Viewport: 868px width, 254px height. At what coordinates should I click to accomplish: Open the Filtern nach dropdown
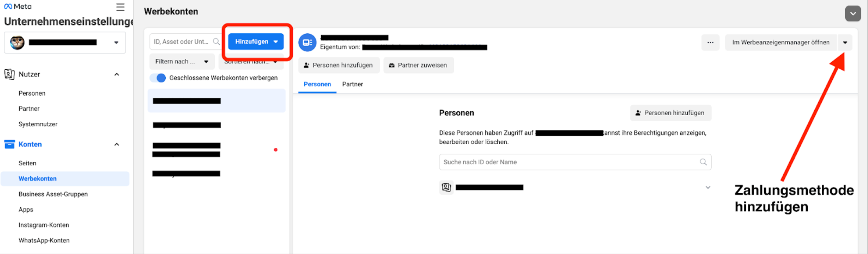(x=182, y=62)
